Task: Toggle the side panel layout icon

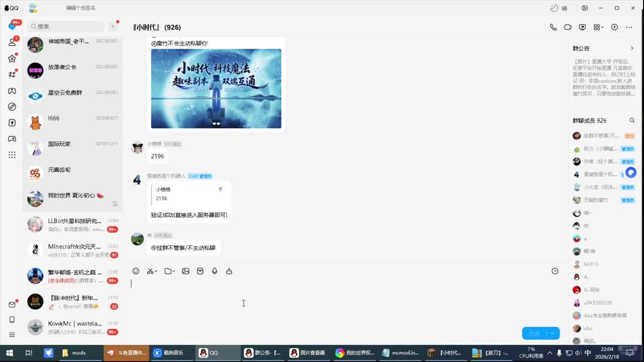Action: [585, 8]
